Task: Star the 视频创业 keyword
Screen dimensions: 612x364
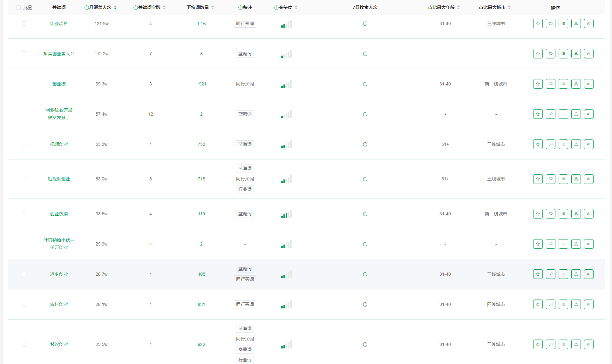Action: click(x=538, y=144)
